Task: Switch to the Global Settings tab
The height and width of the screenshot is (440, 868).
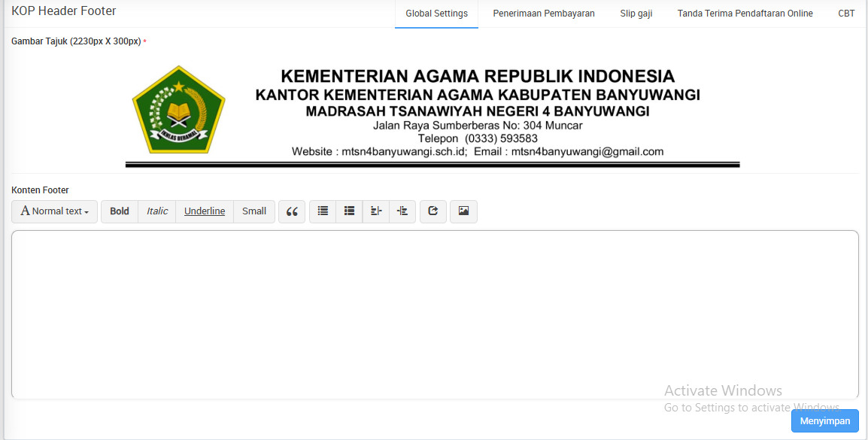Action: [x=437, y=14]
